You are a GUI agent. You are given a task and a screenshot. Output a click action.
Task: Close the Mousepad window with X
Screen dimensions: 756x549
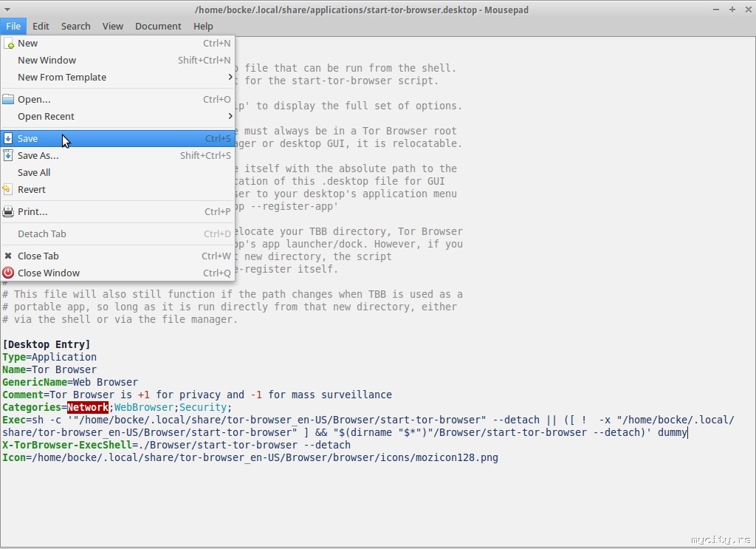tap(749, 10)
